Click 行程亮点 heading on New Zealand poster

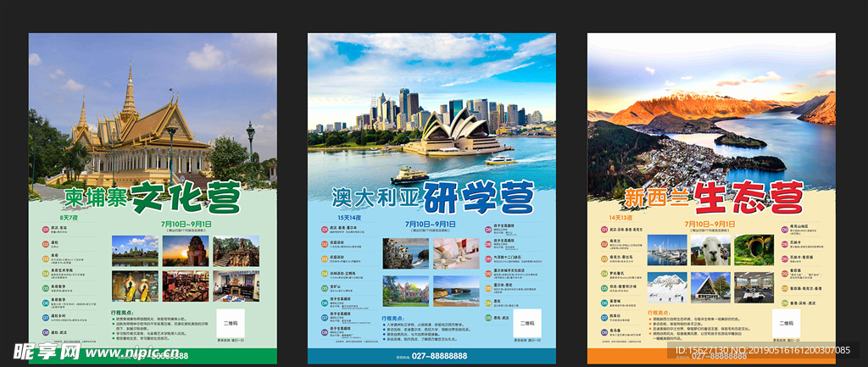tap(659, 313)
